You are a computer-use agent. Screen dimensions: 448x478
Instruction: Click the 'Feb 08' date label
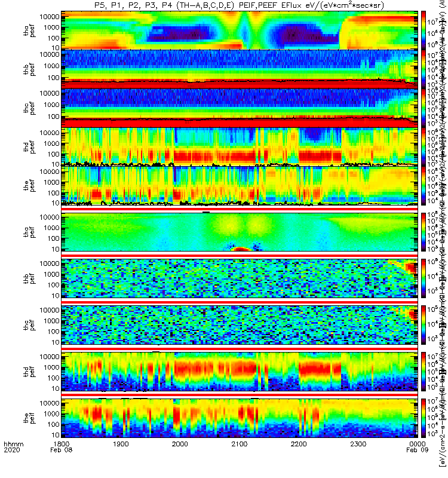pos(62,451)
